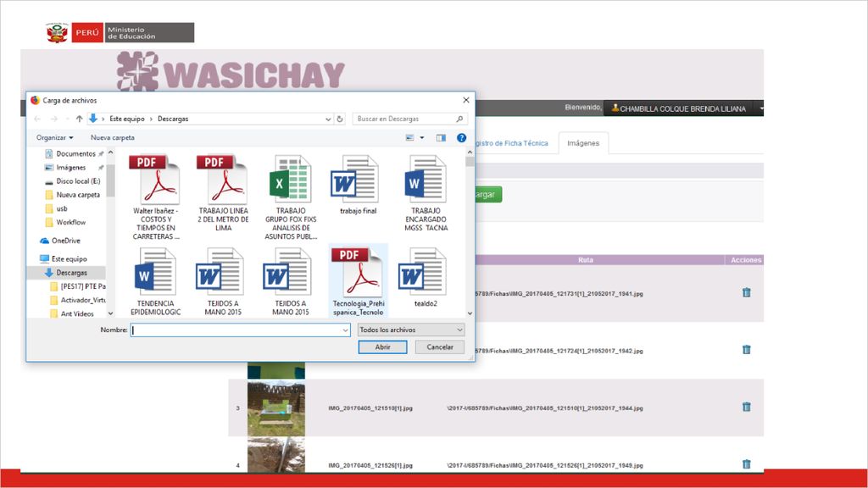Click Este equipo in the breadcrumb path
Image resolution: width=868 pixels, height=488 pixels.
127,119
